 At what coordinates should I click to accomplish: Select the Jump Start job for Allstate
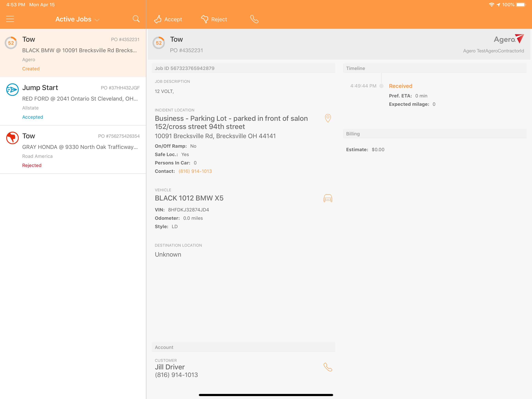coord(73,101)
